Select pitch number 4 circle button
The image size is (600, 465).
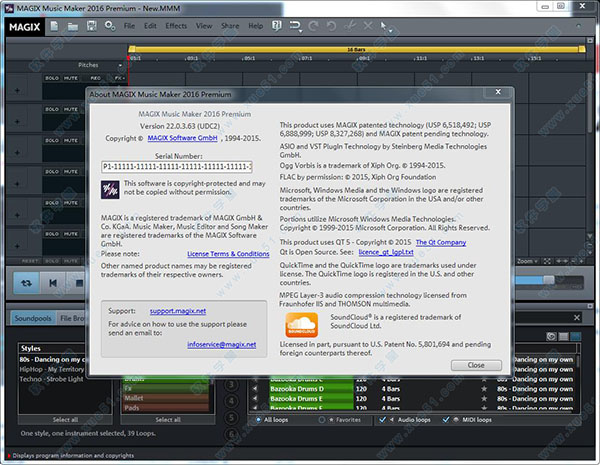point(231,401)
